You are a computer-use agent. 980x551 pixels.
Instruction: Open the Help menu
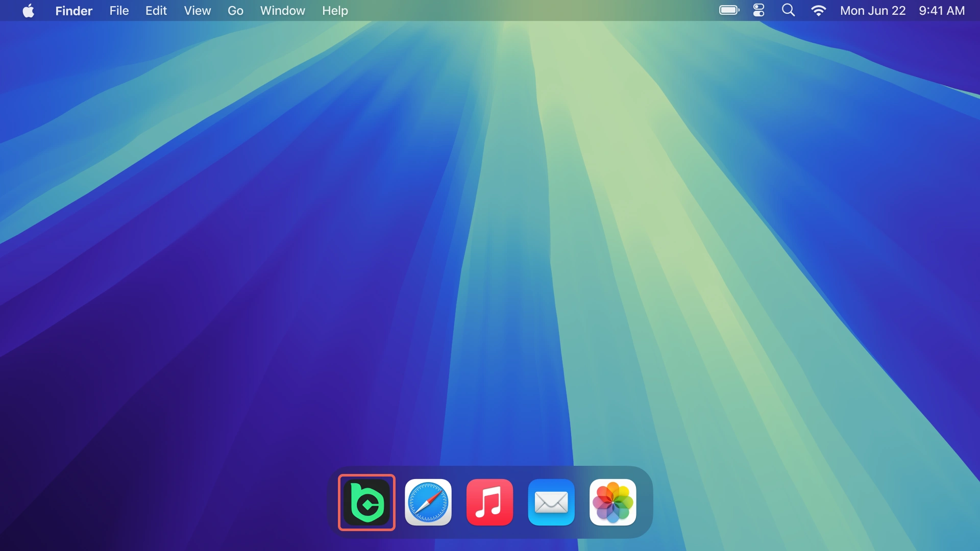[x=334, y=10]
